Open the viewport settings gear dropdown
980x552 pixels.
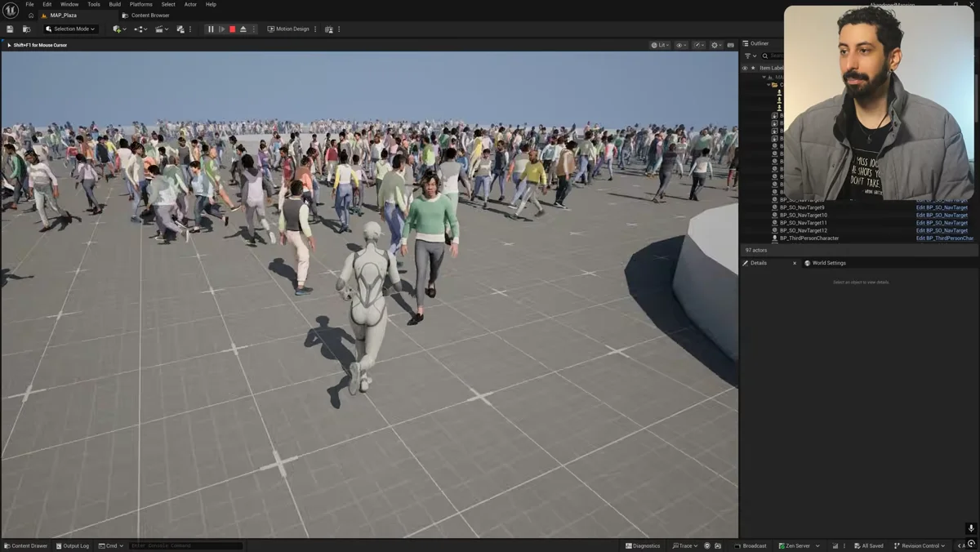coord(716,45)
